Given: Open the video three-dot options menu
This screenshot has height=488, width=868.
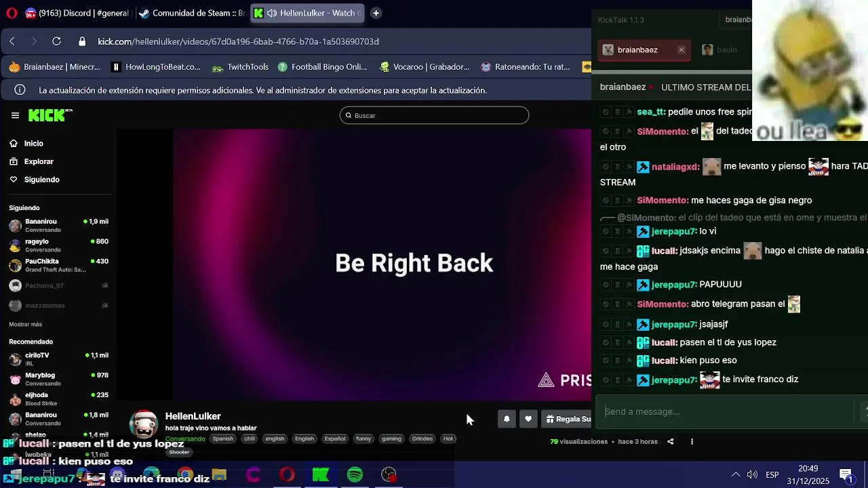Looking at the screenshot, I should [692, 441].
